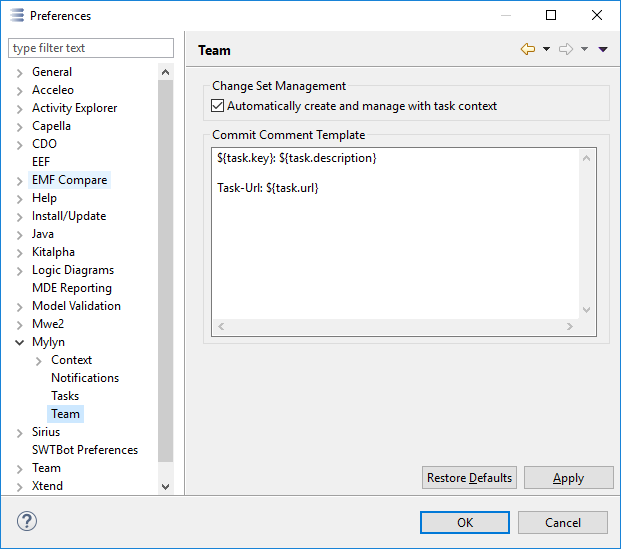Viewport: 621px width, 549px height.
Task: Click the tree's scroll down arrow
Action: pos(166,486)
